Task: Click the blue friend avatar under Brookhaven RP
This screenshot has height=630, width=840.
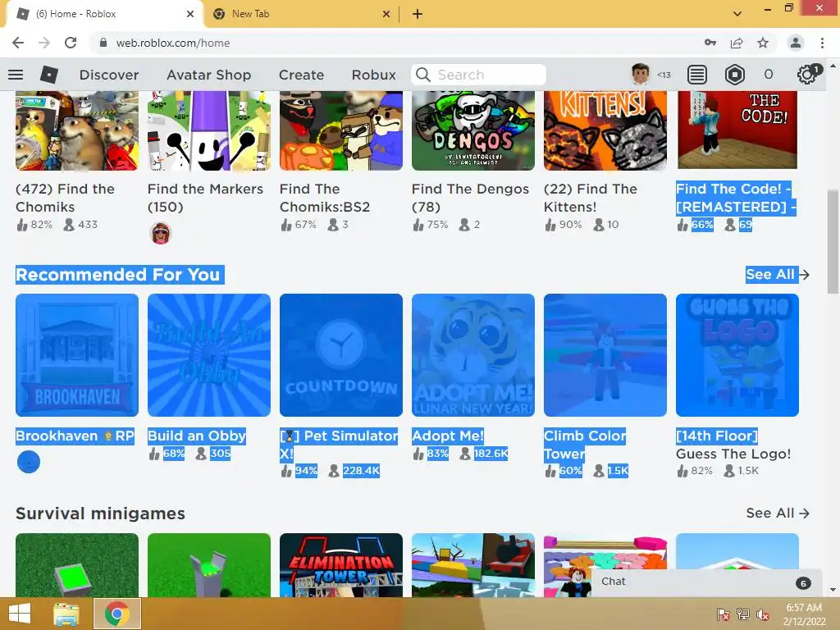Action: click(x=29, y=462)
